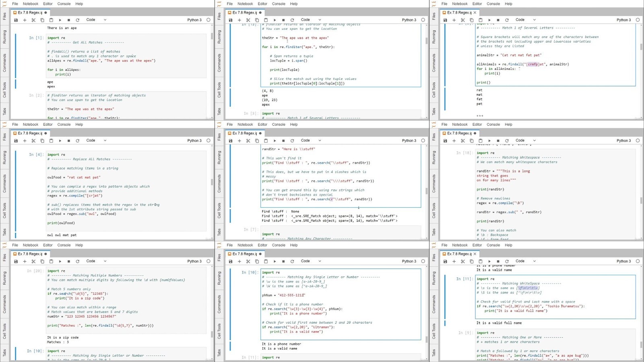Open the Code cell type dropdown in top-left notebook
The width and height of the screenshot is (644, 362).
click(96, 20)
